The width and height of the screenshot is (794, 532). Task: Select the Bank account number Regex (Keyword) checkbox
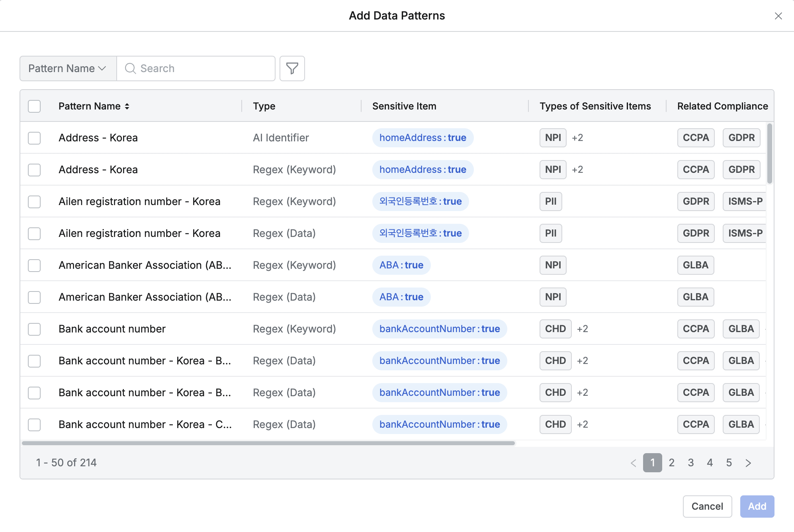34,329
